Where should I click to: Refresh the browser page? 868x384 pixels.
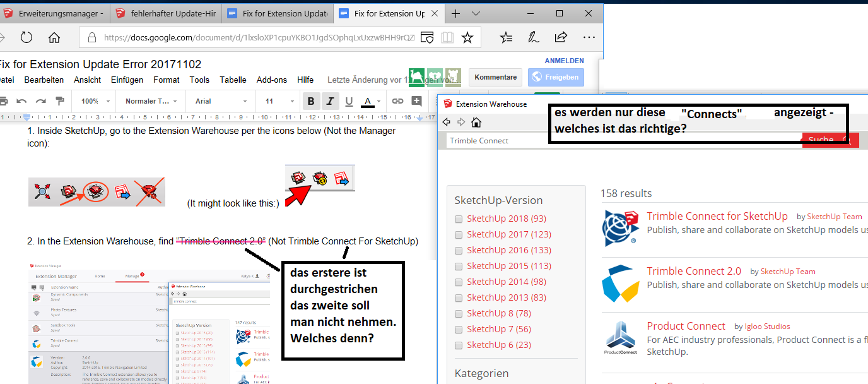(26, 38)
